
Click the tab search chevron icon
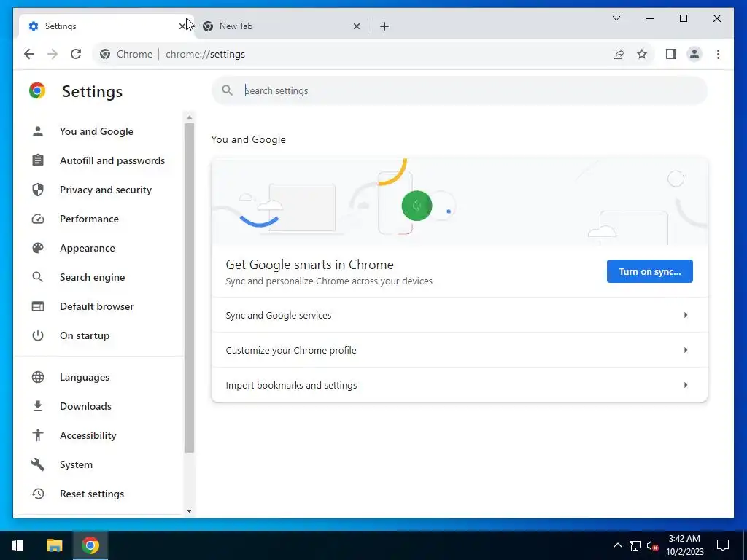(x=616, y=18)
